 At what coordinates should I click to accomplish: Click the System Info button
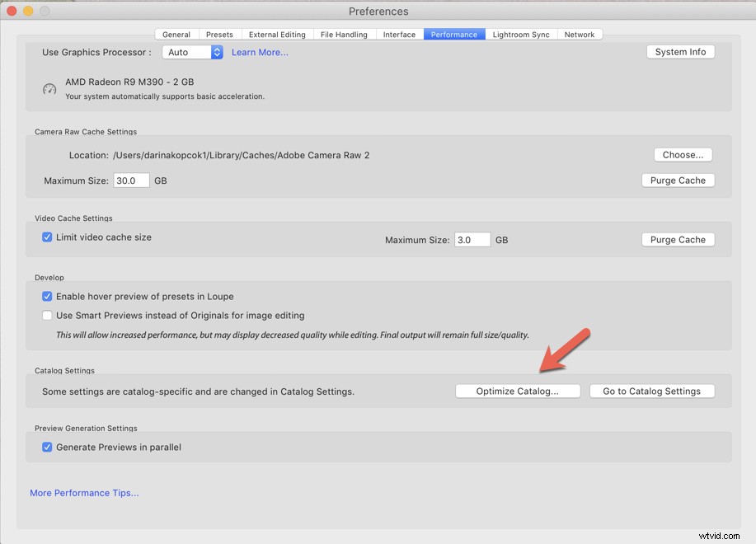coord(680,51)
